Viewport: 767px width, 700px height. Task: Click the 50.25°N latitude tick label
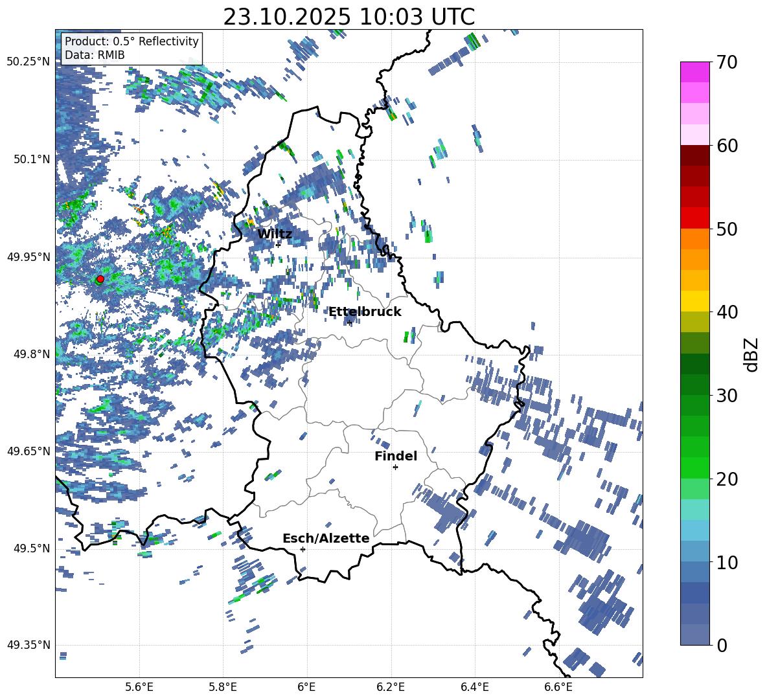[29, 62]
